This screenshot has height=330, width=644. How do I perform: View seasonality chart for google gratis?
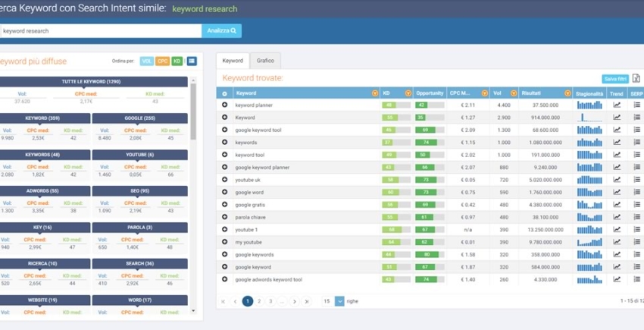click(x=589, y=205)
